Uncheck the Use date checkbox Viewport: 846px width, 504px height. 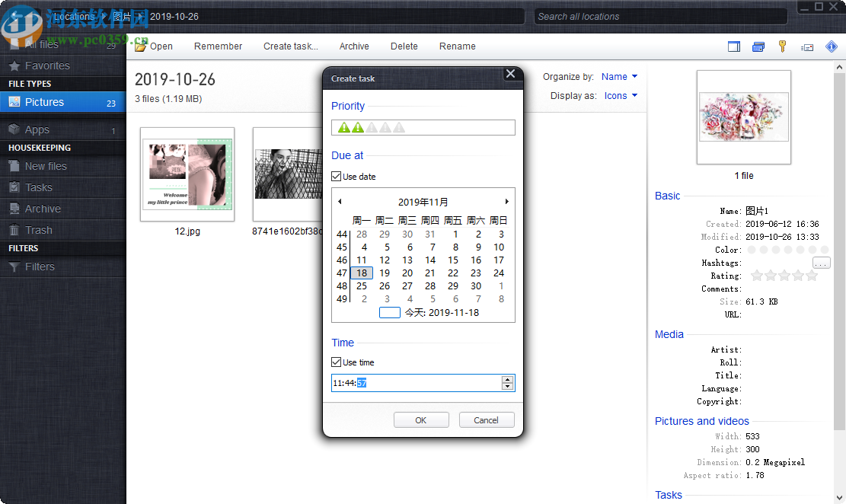[336, 177]
